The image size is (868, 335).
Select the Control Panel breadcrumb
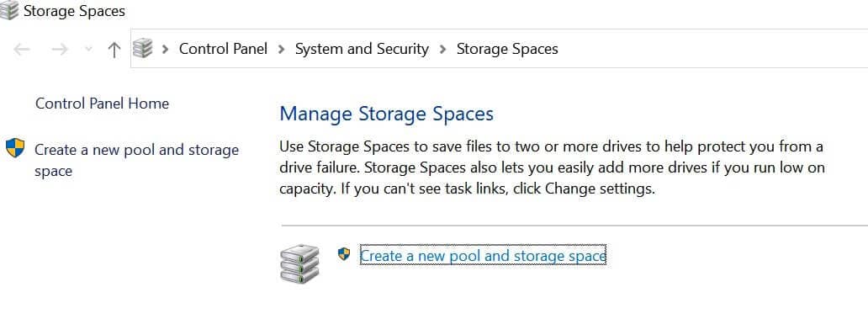[223, 49]
